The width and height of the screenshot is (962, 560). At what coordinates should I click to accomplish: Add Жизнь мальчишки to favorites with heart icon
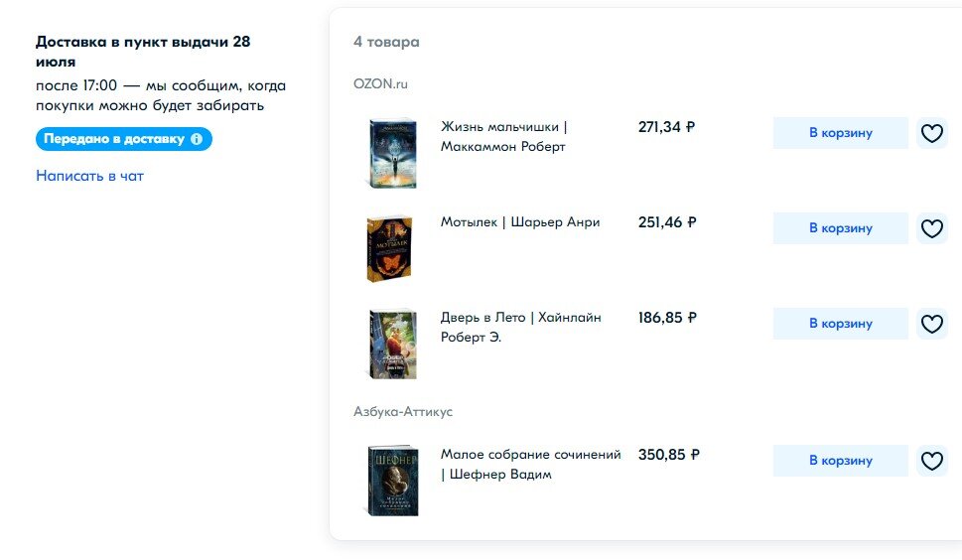[x=932, y=133]
